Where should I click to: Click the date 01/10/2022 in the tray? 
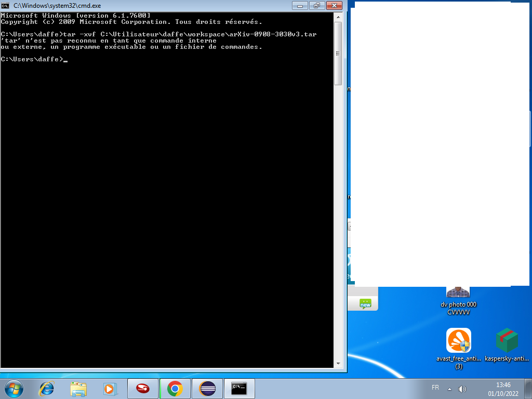[503, 394]
